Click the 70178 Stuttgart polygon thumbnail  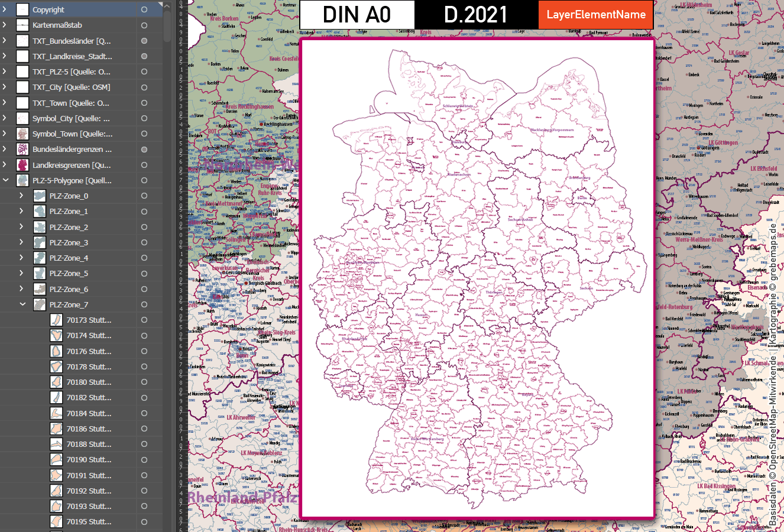[x=56, y=366]
